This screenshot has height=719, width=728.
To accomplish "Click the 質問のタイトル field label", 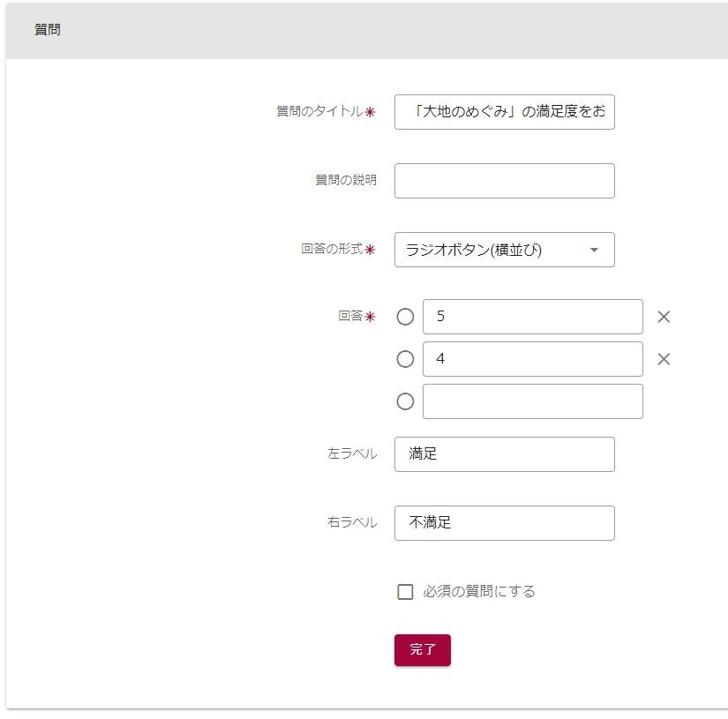I will pos(319,111).
